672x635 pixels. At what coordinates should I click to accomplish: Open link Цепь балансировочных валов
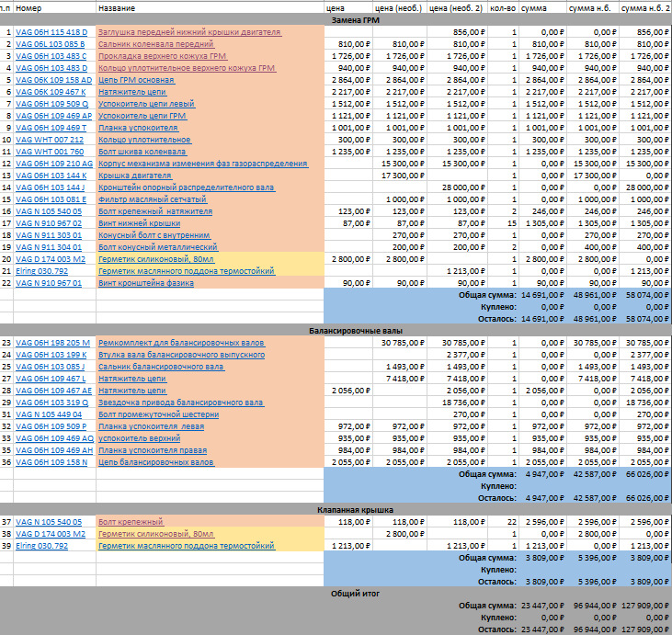pos(156,462)
